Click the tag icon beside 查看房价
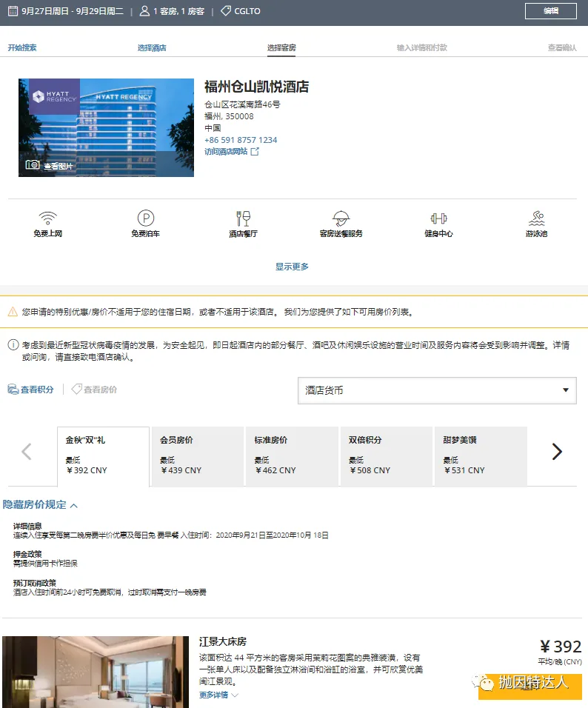This screenshot has width=588, height=708. 77,390
